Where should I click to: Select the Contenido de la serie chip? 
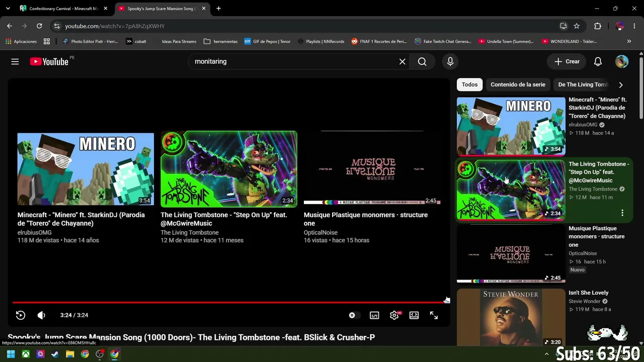pyautogui.click(x=518, y=84)
